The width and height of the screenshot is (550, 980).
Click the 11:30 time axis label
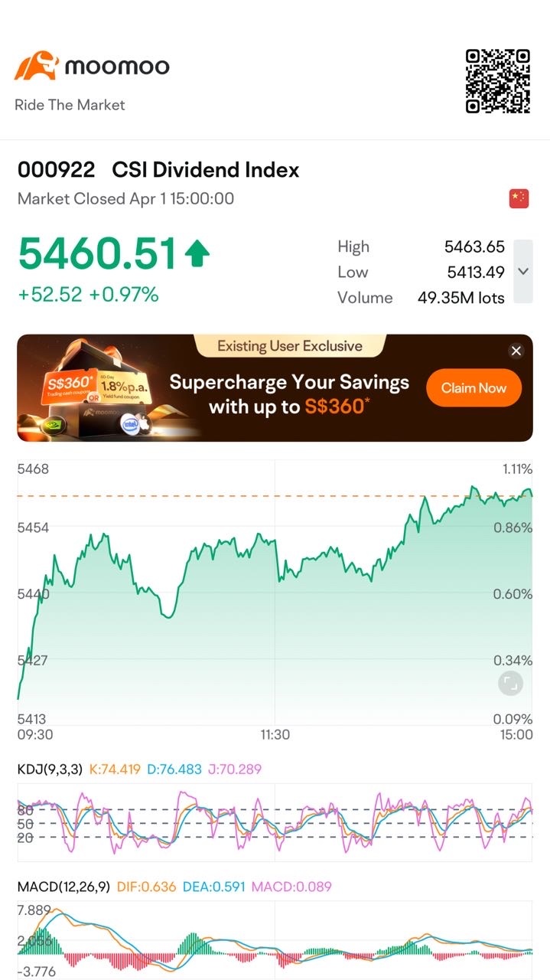(x=275, y=735)
